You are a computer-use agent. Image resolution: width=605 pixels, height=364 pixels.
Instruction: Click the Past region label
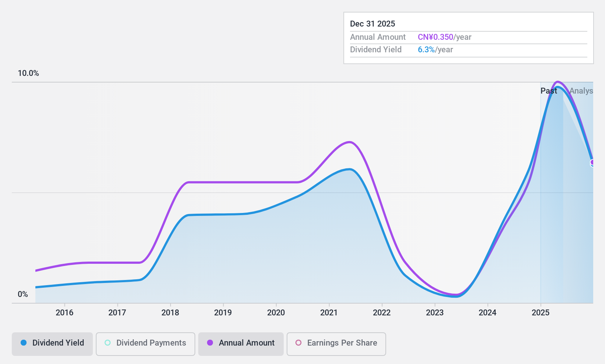[x=549, y=91]
